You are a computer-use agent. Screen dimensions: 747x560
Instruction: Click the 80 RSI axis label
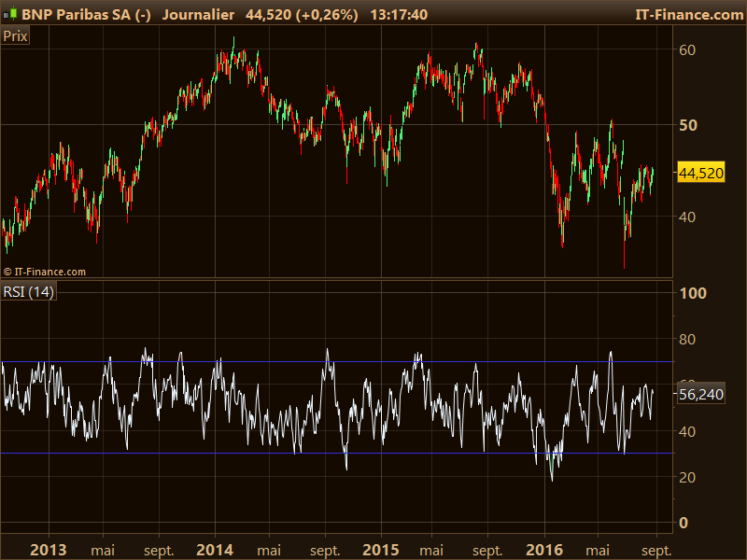(x=687, y=340)
